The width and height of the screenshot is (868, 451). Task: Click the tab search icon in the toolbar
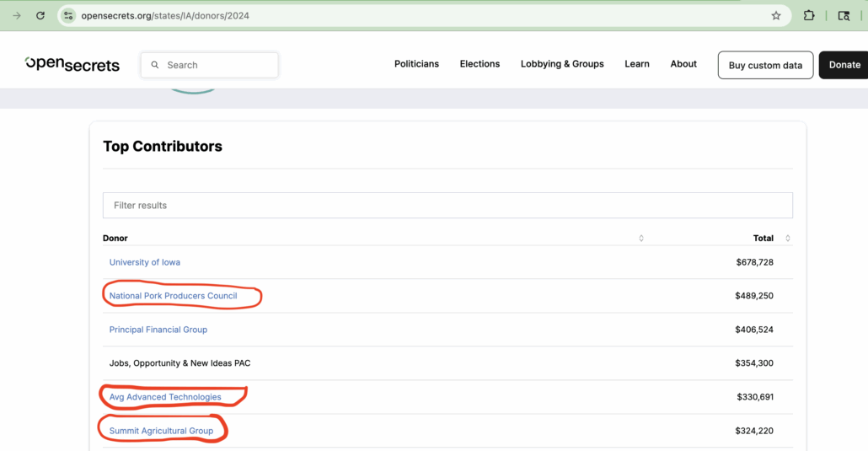click(844, 15)
